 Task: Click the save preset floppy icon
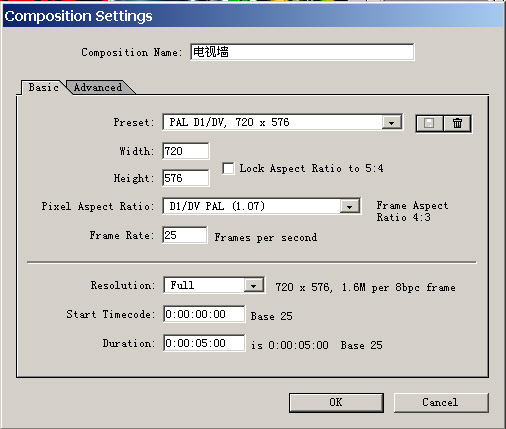point(429,123)
